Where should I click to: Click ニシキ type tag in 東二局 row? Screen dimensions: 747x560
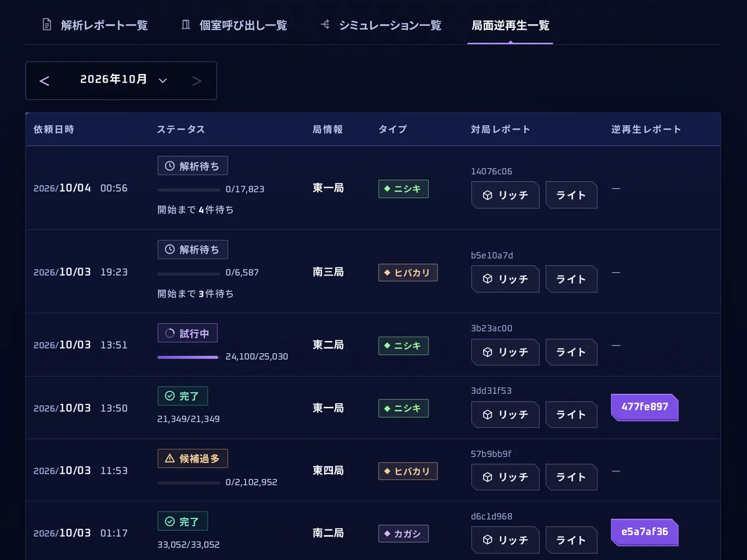click(x=403, y=345)
